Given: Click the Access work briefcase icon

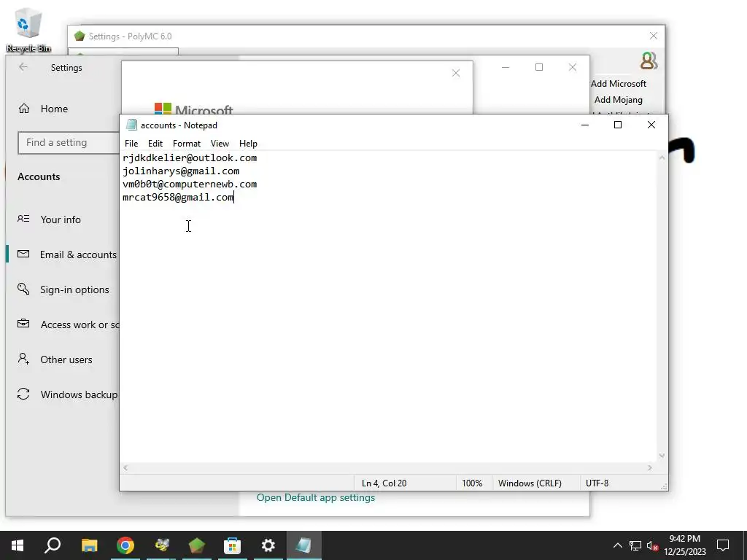Looking at the screenshot, I should [23, 323].
